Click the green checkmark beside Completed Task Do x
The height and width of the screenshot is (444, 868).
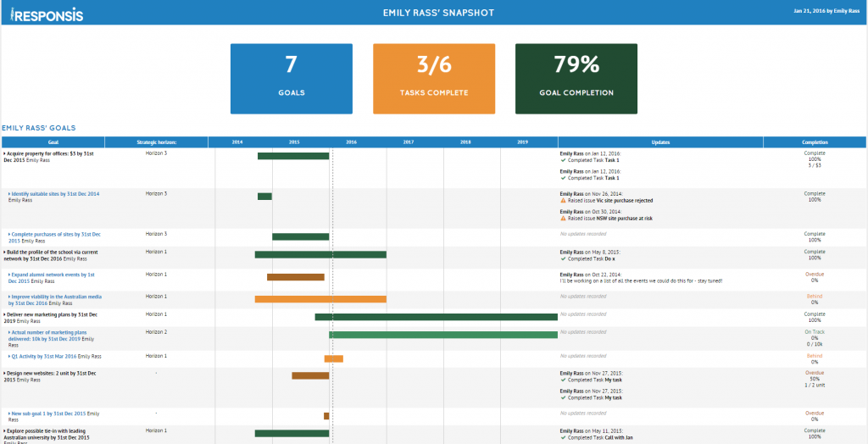563,258
